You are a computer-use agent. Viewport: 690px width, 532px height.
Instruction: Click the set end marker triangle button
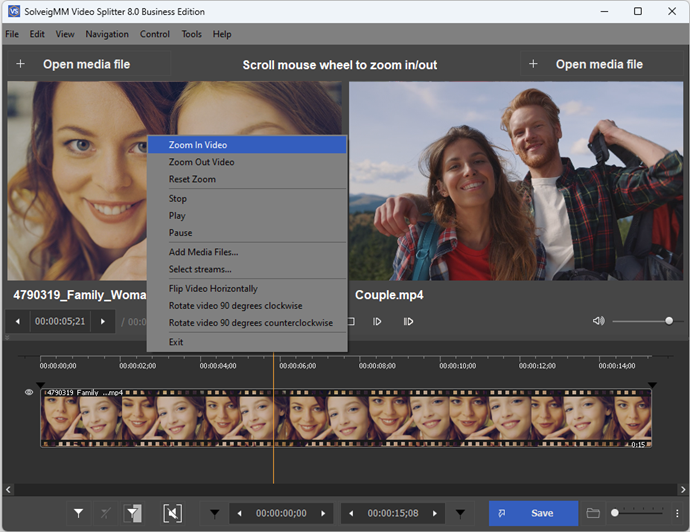(x=460, y=513)
